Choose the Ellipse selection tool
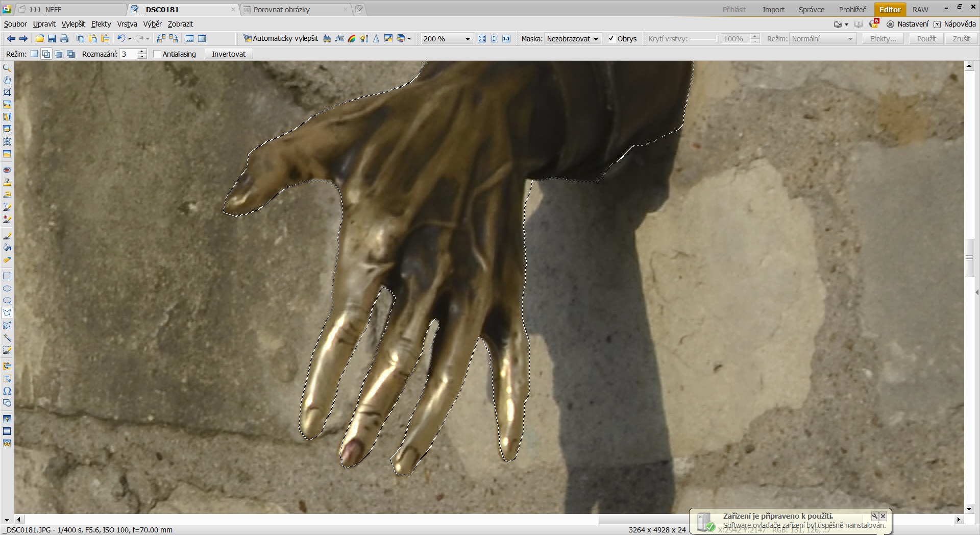Viewport: 980px width, 535px height. coord(7,288)
